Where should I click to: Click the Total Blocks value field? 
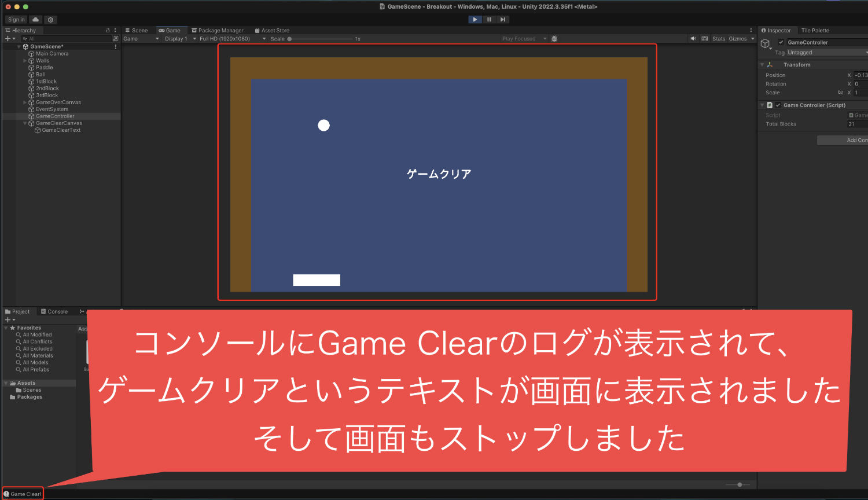pos(858,124)
